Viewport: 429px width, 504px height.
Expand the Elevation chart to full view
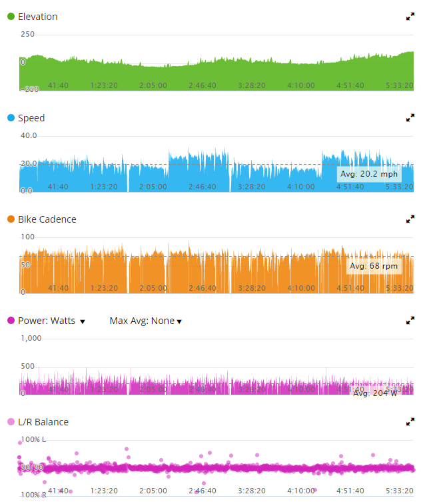click(x=410, y=17)
